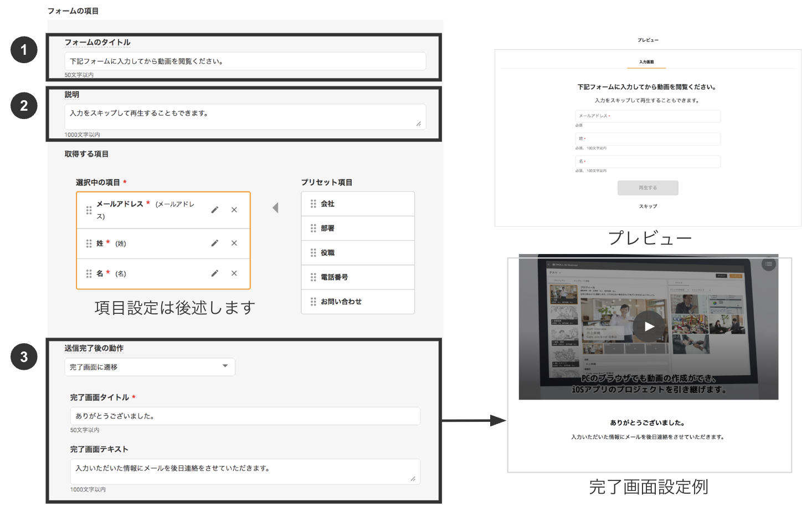Select the 入力画面 tab in the preview

click(647, 62)
